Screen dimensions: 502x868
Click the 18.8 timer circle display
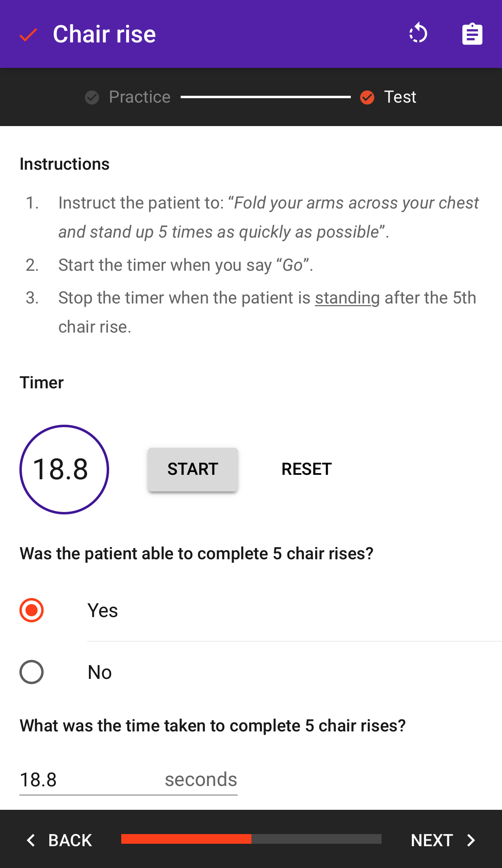tap(64, 470)
